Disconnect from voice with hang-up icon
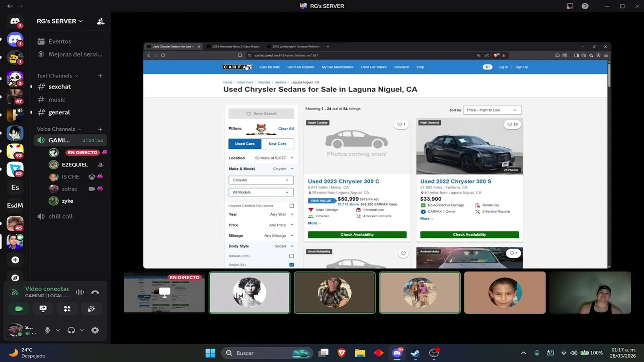 coord(95,292)
